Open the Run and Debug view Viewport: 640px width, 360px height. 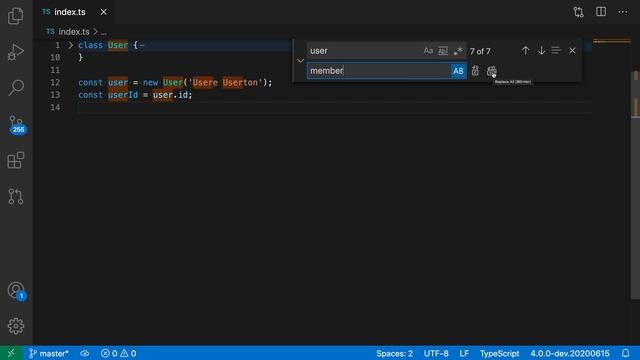point(16,52)
